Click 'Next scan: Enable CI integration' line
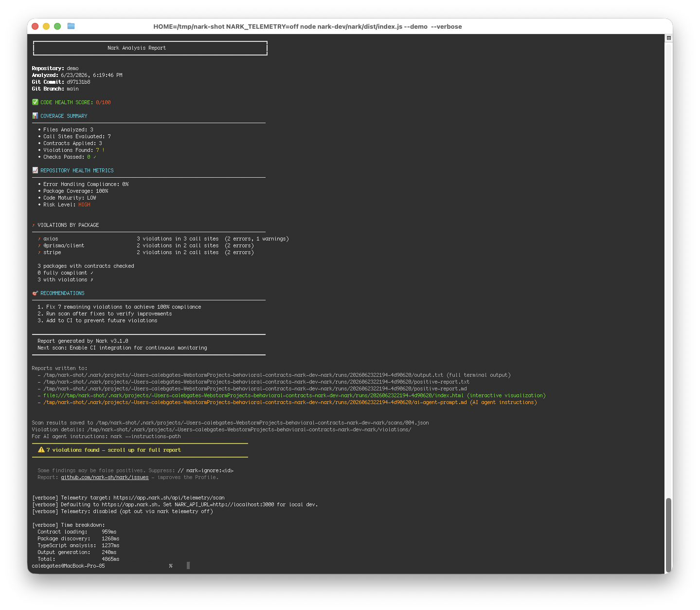 (122, 348)
